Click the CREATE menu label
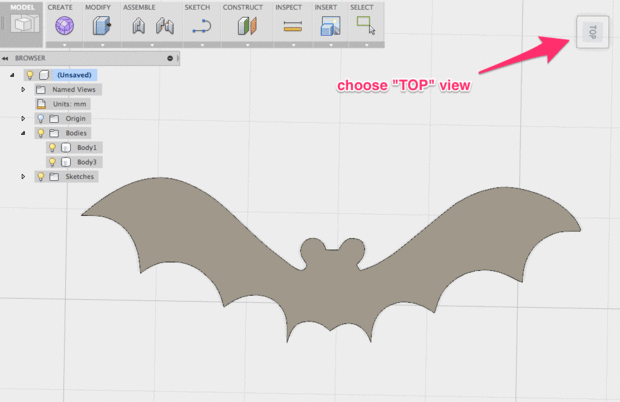 tap(60, 7)
